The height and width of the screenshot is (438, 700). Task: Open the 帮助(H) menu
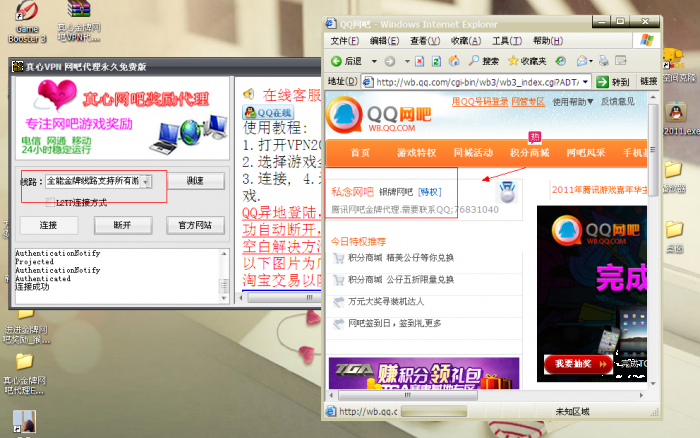coord(548,41)
